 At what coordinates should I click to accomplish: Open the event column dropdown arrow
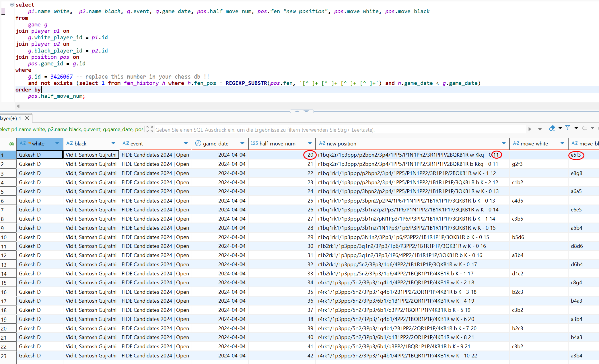point(186,143)
